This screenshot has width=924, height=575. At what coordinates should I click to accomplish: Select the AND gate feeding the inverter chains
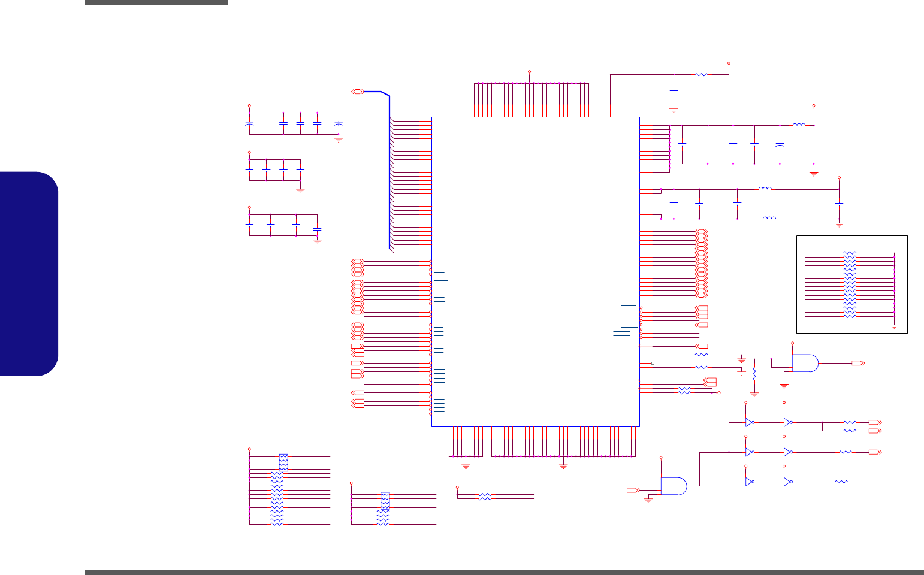point(674,486)
